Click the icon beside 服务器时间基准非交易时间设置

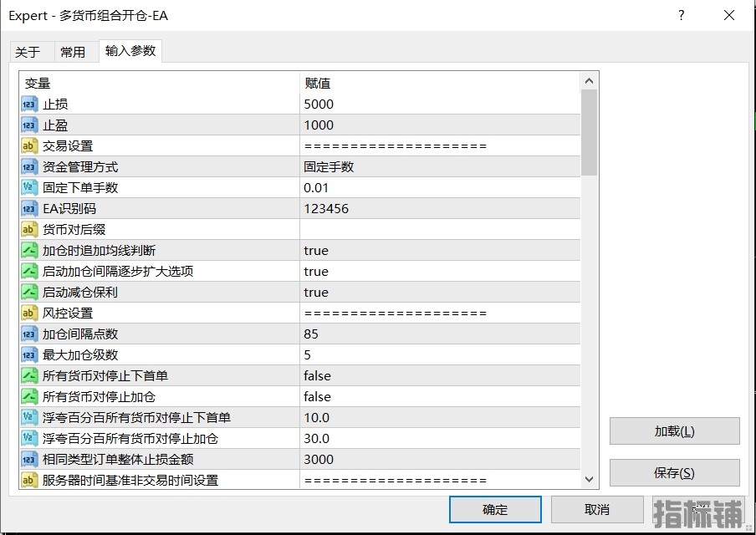tap(29, 480)
